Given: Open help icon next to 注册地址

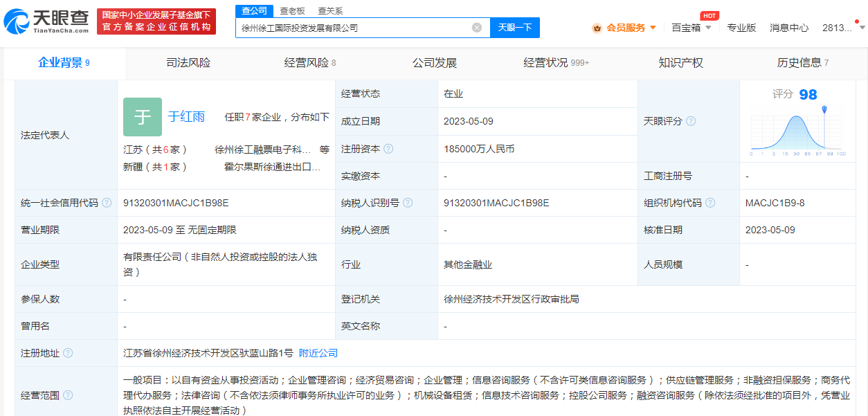Looking at the screenshot, I should coord(68,353).
